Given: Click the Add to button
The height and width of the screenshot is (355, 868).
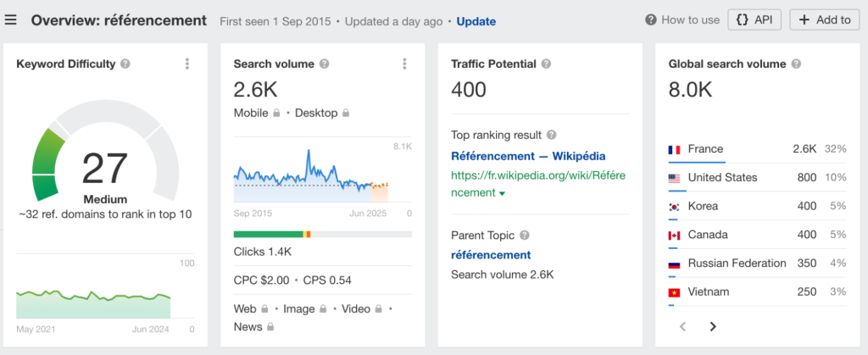Looking at the screenshot, I should tap(824, 19).
